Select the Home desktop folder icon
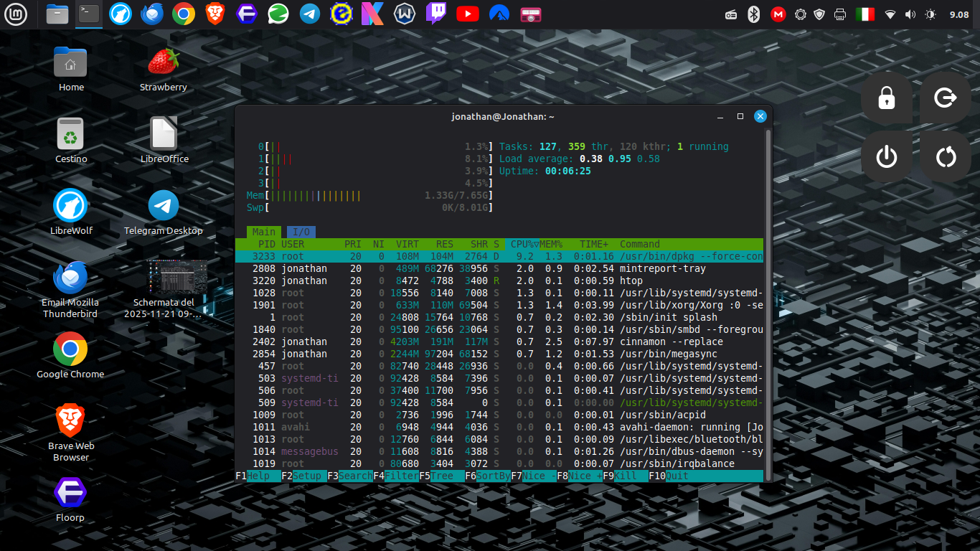 (x=70, y=62)
